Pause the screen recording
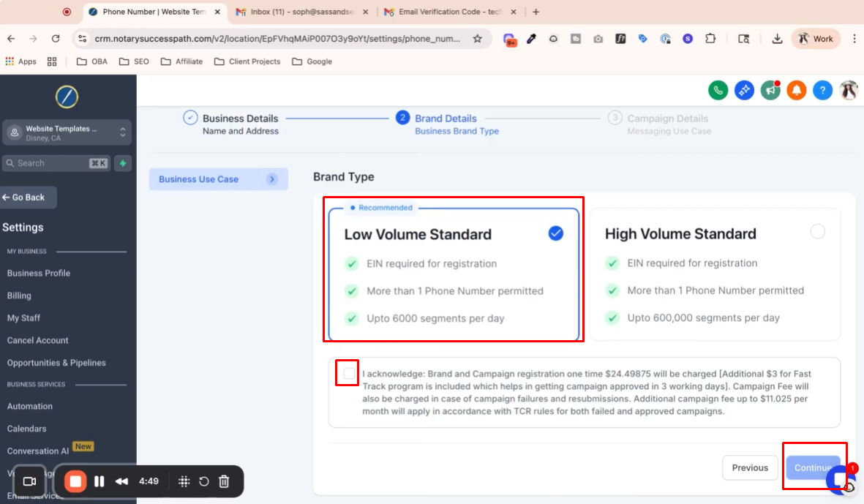 [x=99, y=481]
